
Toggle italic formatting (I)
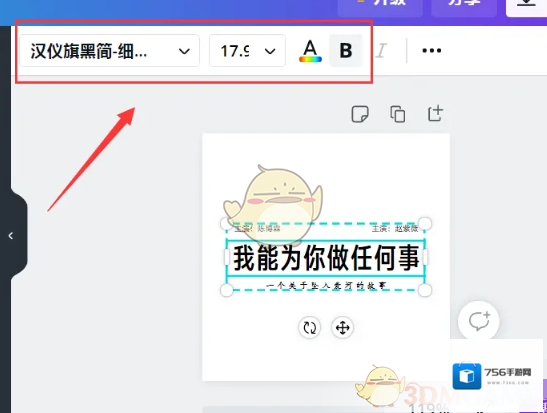click(381, 51)
